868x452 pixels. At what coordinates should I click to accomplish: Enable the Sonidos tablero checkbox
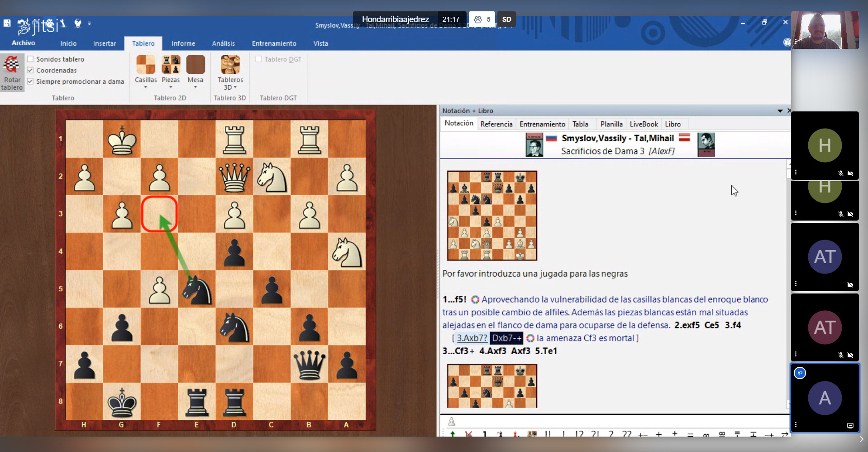coord(30,59)
